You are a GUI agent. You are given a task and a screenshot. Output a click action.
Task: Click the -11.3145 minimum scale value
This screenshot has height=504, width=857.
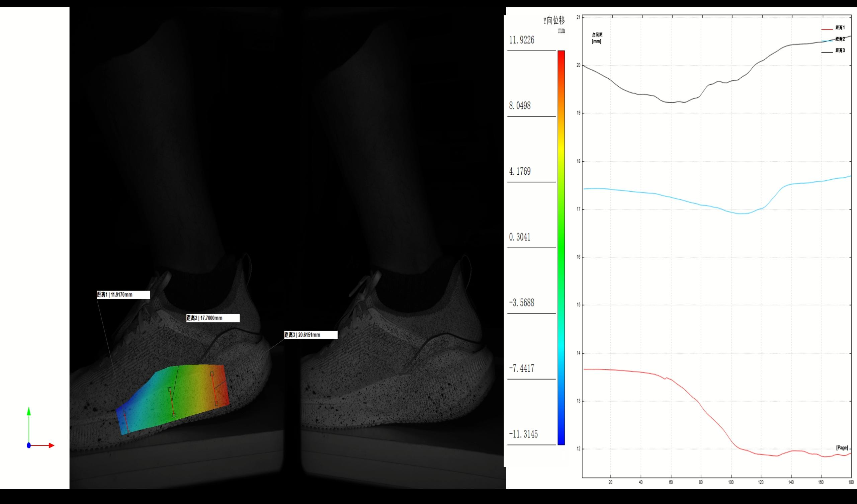pos(523,434)
